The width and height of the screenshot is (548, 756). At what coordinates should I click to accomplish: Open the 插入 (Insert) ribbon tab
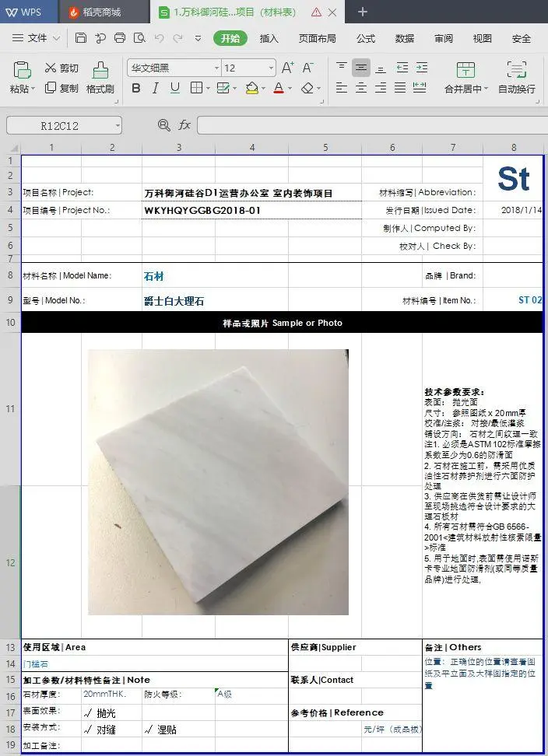point(269,38)
